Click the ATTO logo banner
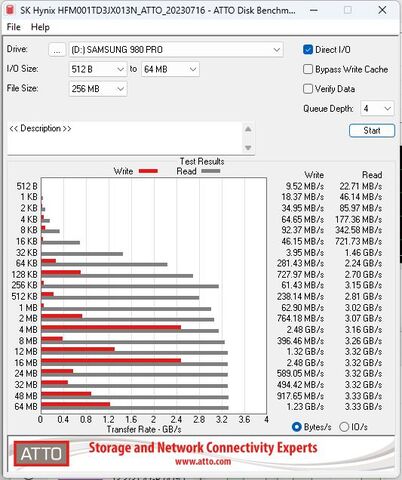Viewport: 402px width, 480px height. (42, 454)
